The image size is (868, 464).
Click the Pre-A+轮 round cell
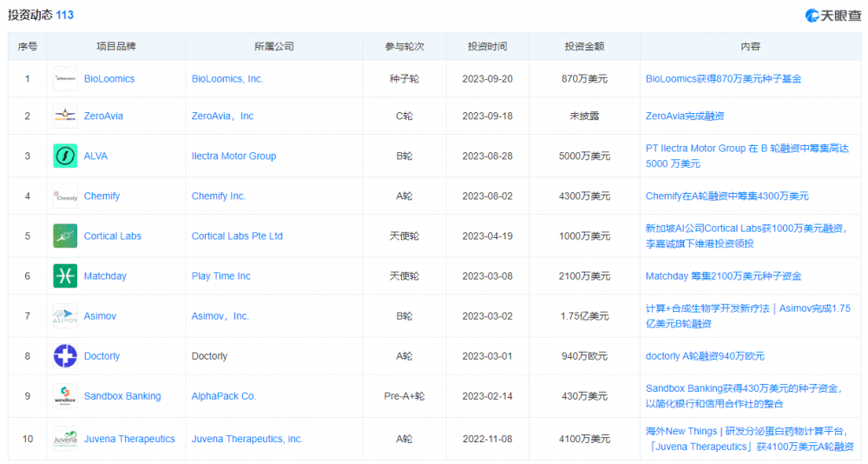pyautogui.click(x=404, y=396)
